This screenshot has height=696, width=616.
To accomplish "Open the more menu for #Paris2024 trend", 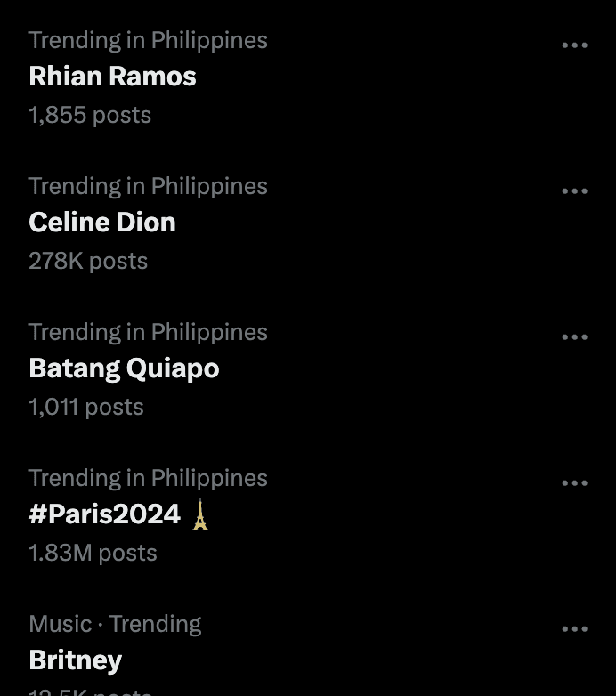I will [x=574, y=483].
